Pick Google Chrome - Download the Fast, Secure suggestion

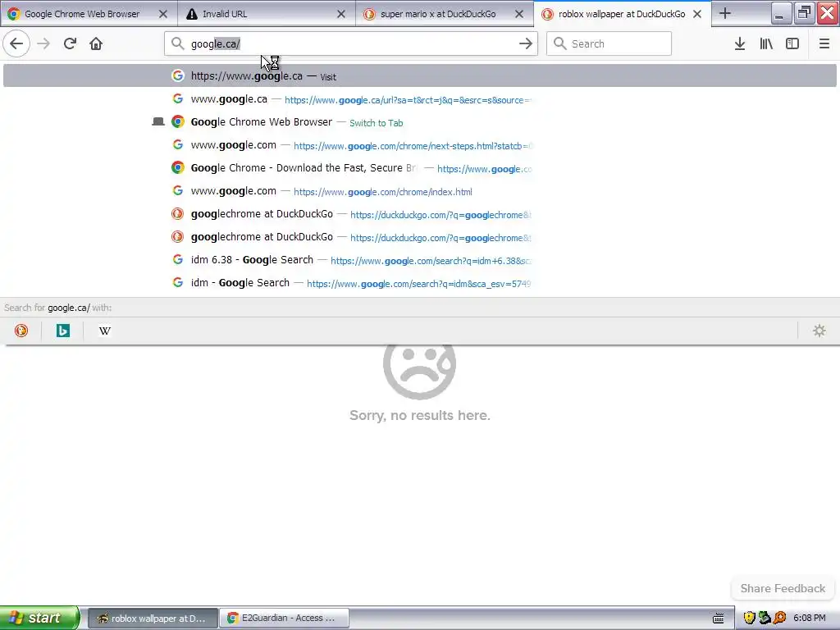point(420,168)
